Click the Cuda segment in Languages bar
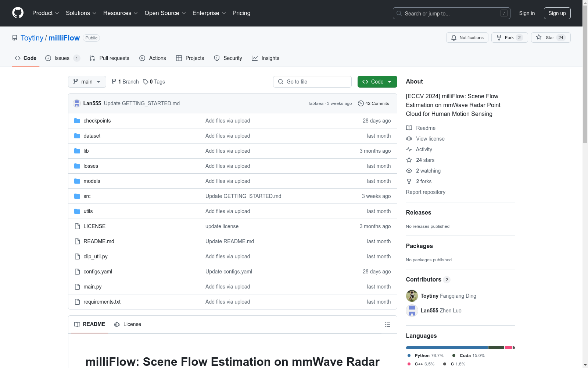 pyautogui.click(x=496, y=348)
